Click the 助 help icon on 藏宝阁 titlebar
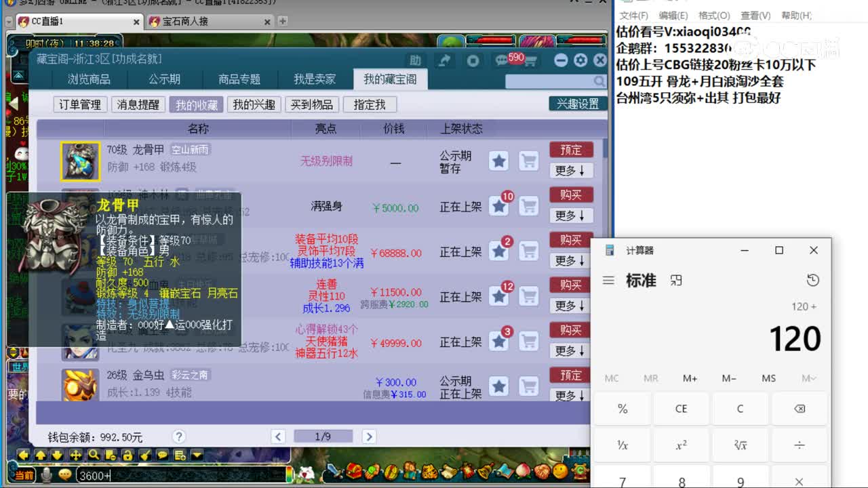This screenshot has height=488, width=868. coord(416,60)
